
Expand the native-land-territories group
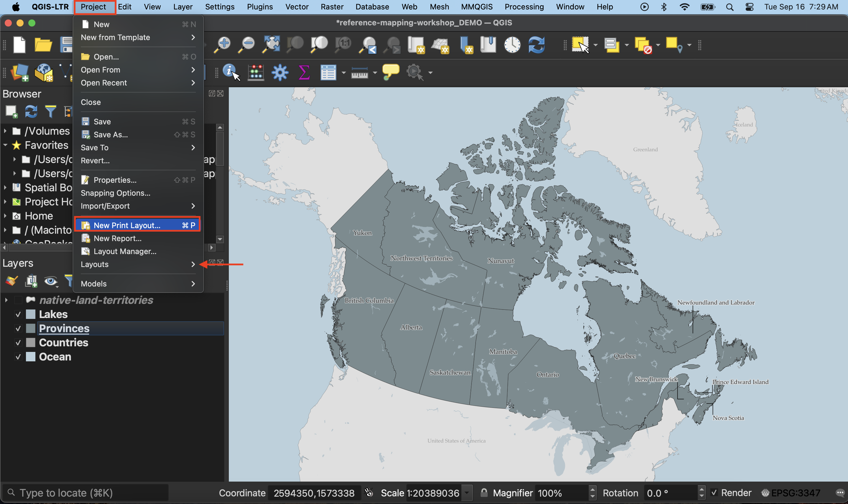pyautogui.click(x=6, y=300)
